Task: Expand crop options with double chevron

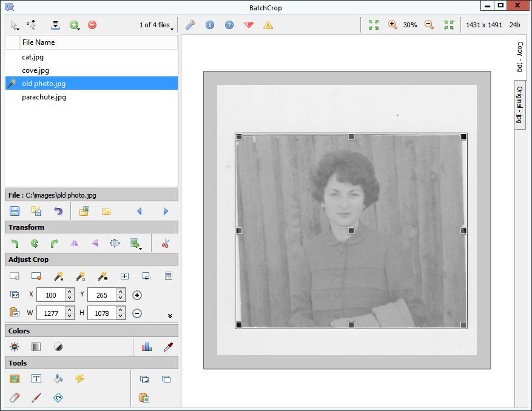Action: point(170,315)
